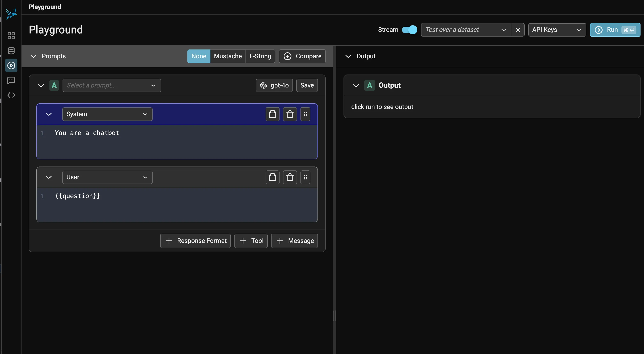Open the dashboard grid icon in sidebar
This screenshot has height=354, width=644.
tap(11, 36)
